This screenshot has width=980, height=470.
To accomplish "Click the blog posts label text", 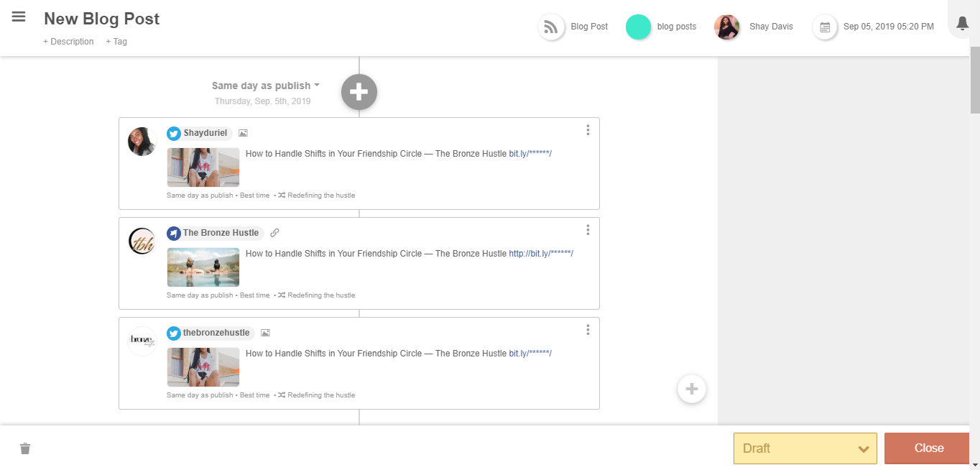I will click(x=677, y=27).
